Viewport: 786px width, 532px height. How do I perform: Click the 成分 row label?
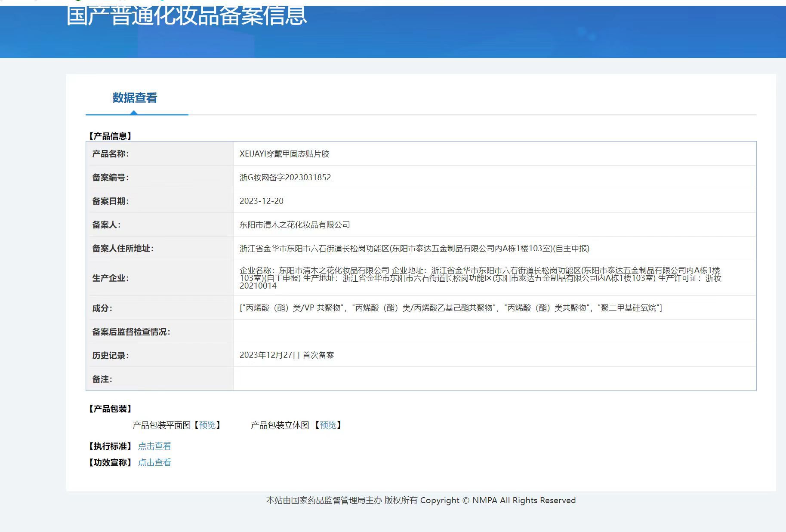coord(102,308)
